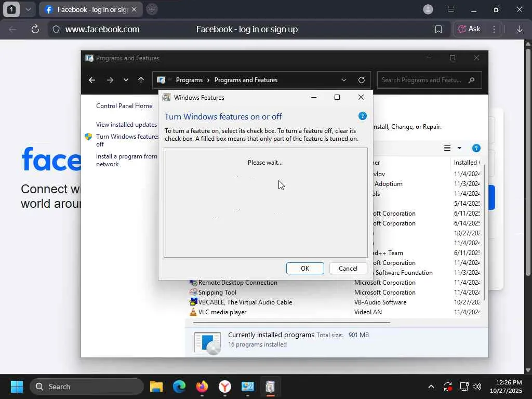This screenshot has height=399, width=532.
Task: Click Snipping Tool icon in list
Action: (193, 292)
